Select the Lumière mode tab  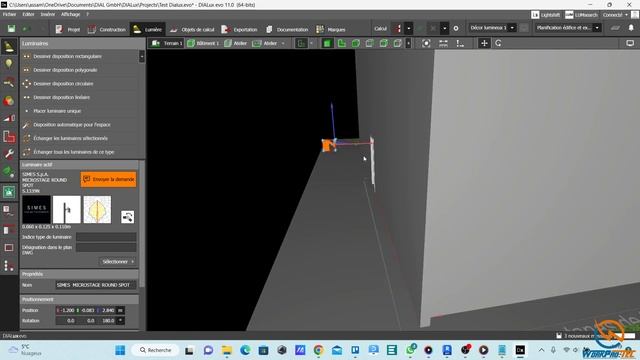tap(148, 29)
